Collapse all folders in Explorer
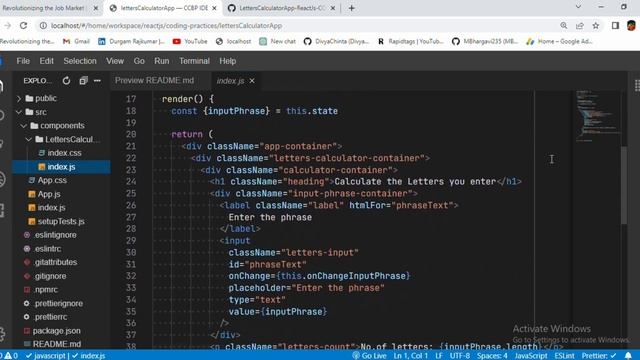640x360 pixels. point(83,81)
